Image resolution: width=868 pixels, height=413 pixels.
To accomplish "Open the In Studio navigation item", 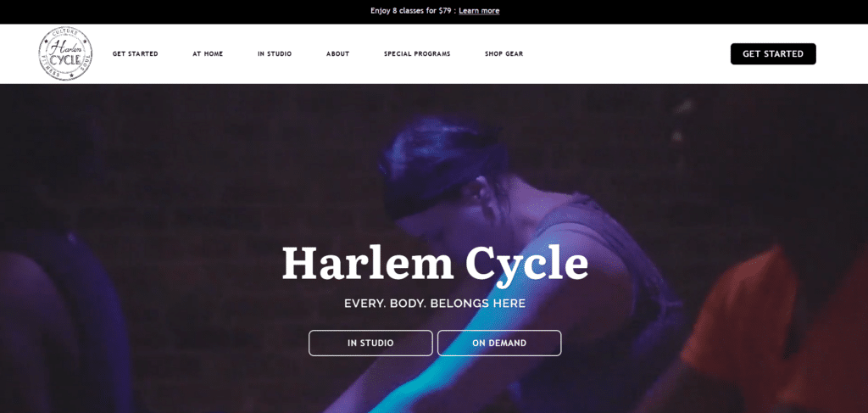I will click(x=275, y=53).
